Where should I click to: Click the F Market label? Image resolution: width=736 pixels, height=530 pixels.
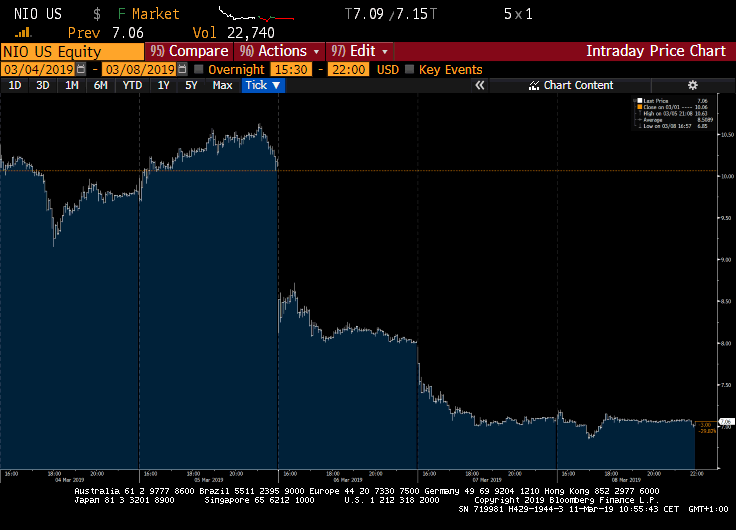coord(148,14)
